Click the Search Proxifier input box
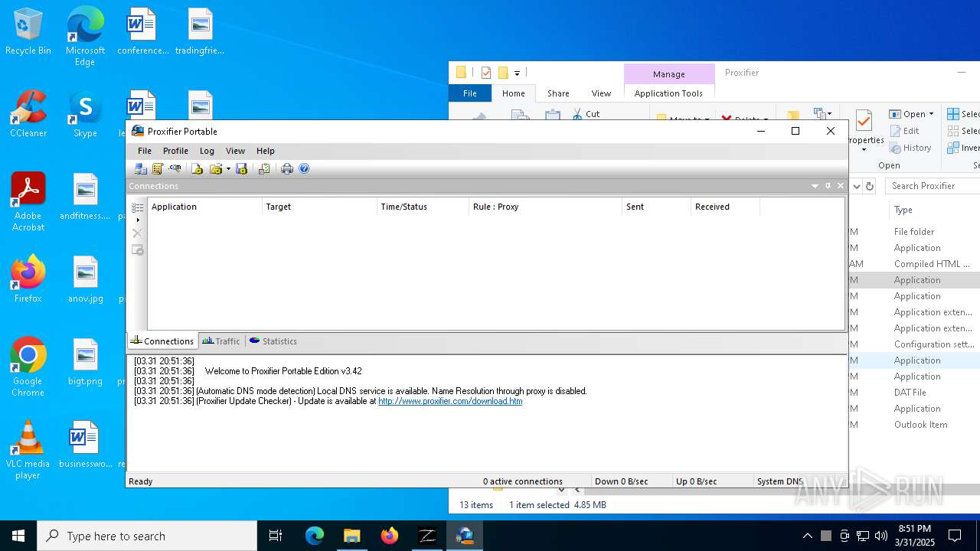 933,186
